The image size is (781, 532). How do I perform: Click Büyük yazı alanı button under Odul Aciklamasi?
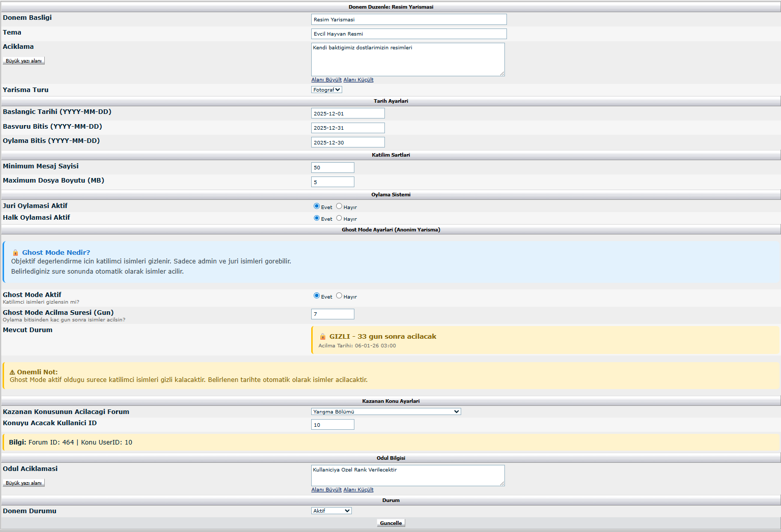24,483
